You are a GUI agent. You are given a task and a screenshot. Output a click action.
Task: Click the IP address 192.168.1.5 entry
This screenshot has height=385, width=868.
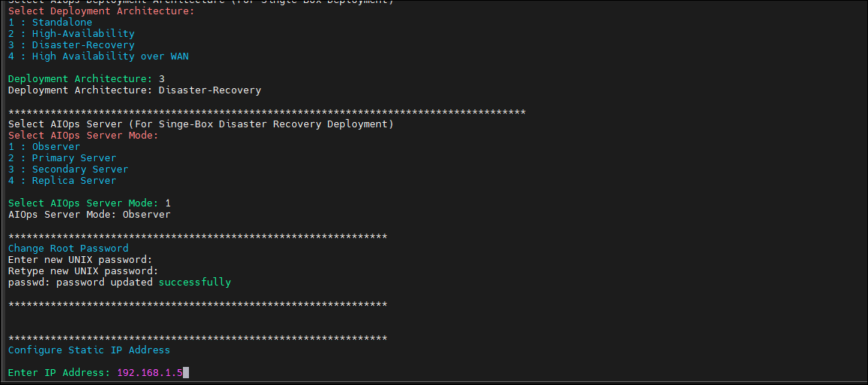coord(150,373)
